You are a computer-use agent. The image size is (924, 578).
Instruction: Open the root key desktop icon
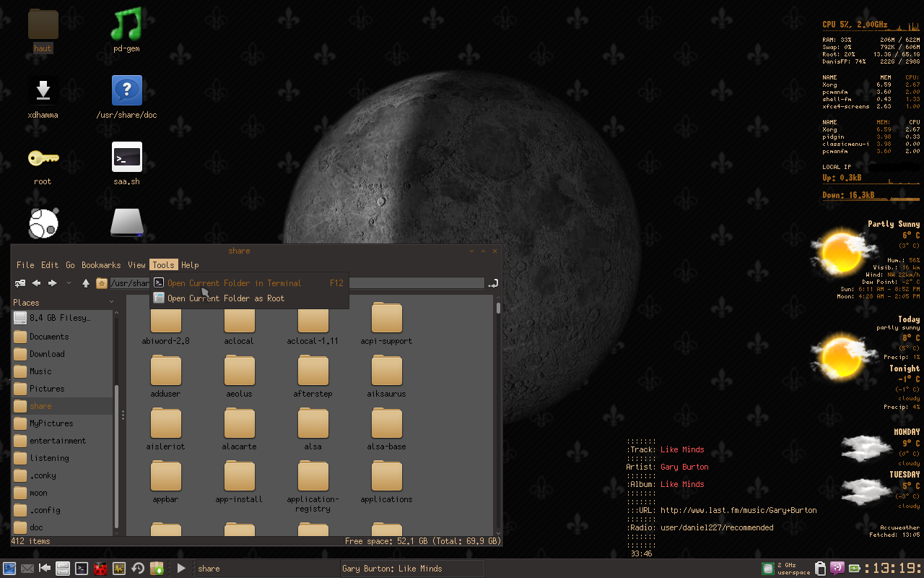tap(43, 165)
